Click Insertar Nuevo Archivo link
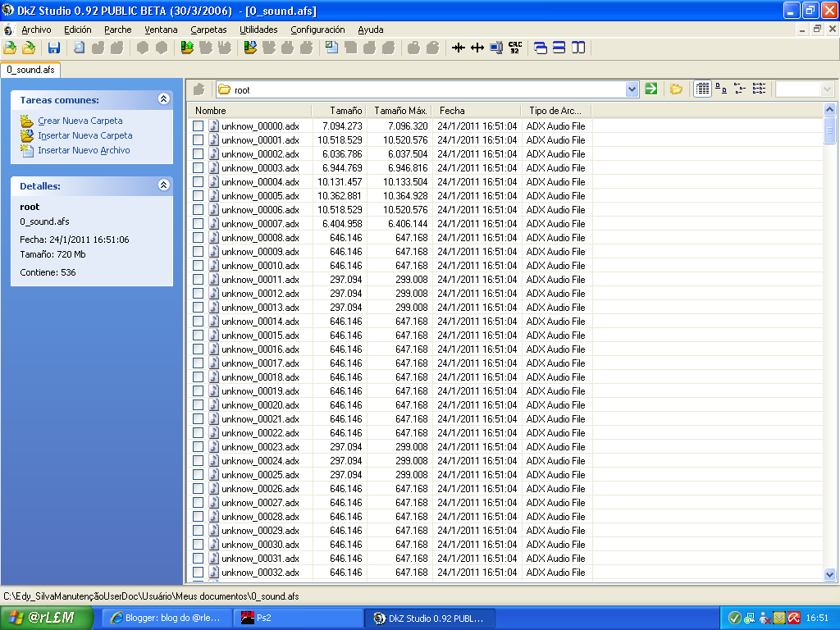 pos(84,150)
